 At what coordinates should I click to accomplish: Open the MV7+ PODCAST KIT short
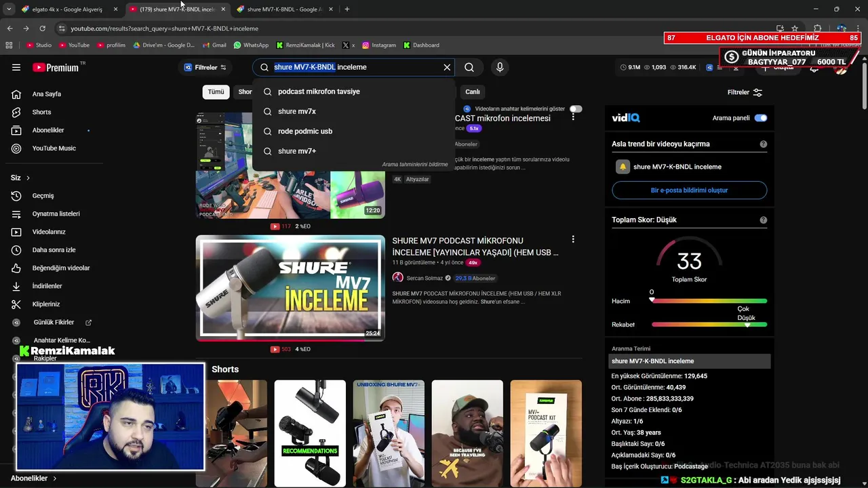point(546,433)
